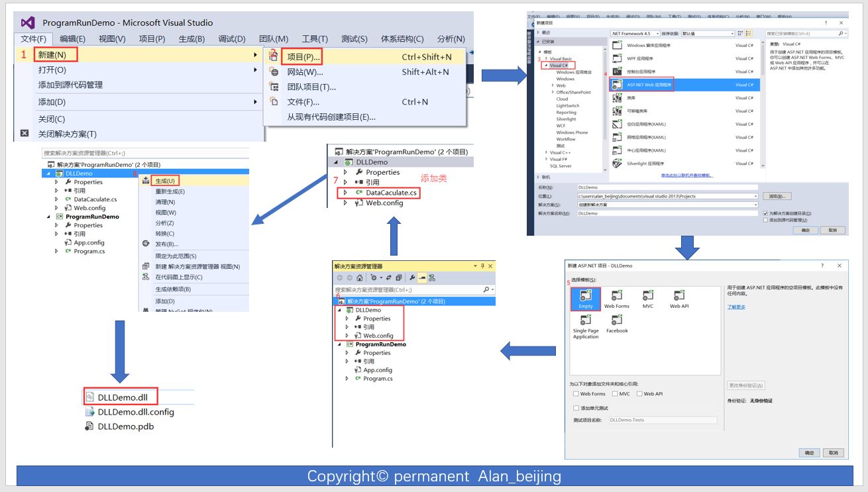868x492 pixels.
Task: Open the 排序依据 默认值 dropdown
Action: click(x=732, y=33)
